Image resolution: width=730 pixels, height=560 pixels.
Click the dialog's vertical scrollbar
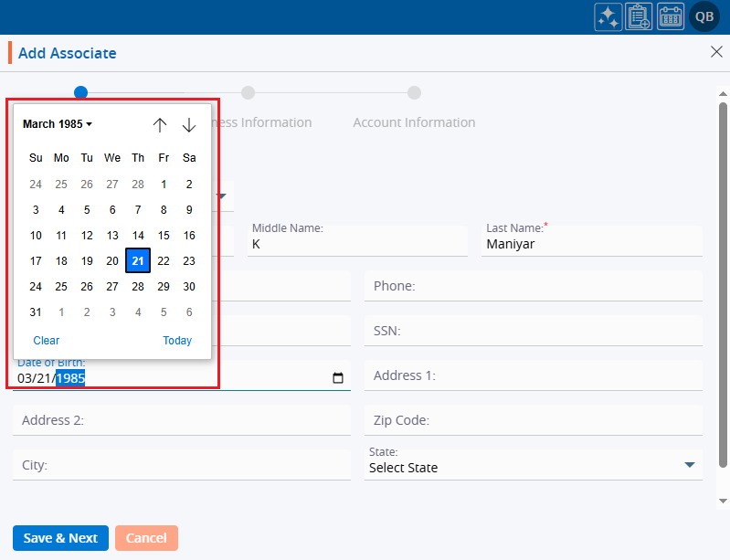[x=723, y=292]
